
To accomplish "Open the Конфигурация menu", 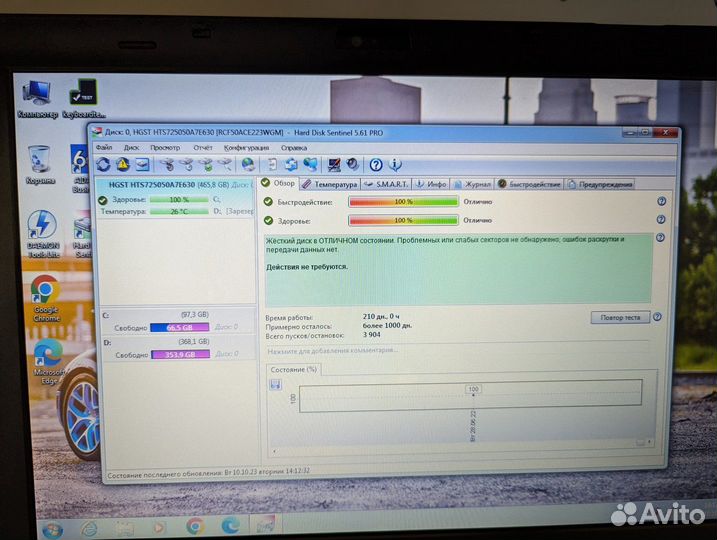I will coord(246,147).
